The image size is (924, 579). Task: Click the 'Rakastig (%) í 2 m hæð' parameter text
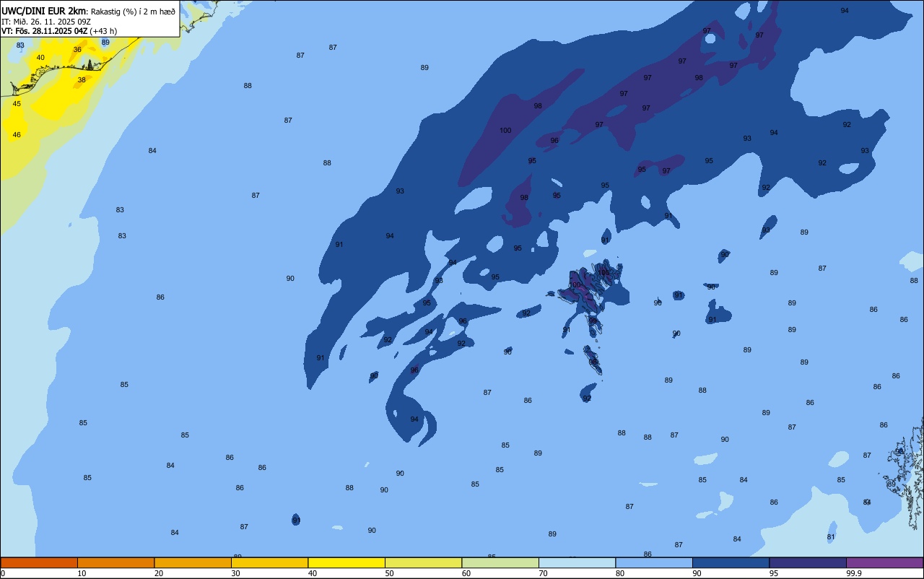133,12
